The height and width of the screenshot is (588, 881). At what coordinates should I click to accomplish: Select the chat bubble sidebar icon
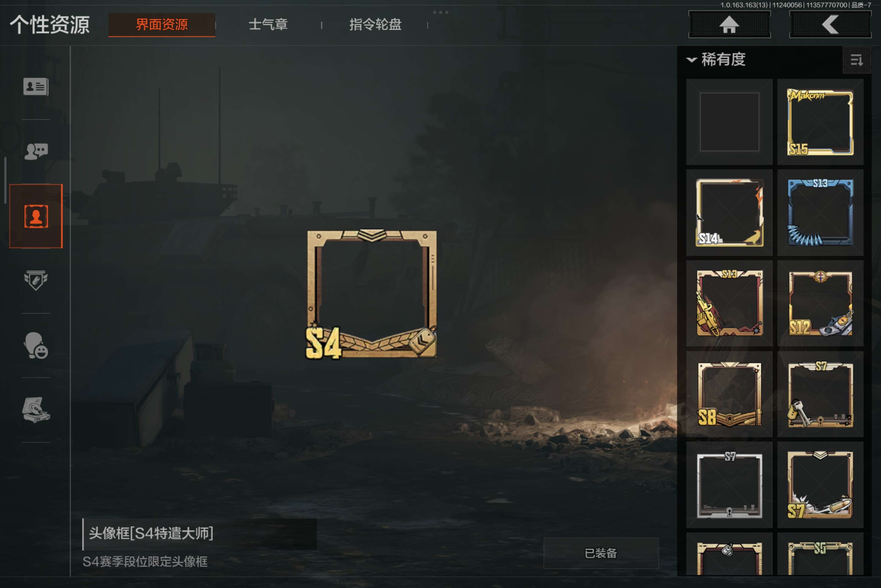[x=36, y=151]
